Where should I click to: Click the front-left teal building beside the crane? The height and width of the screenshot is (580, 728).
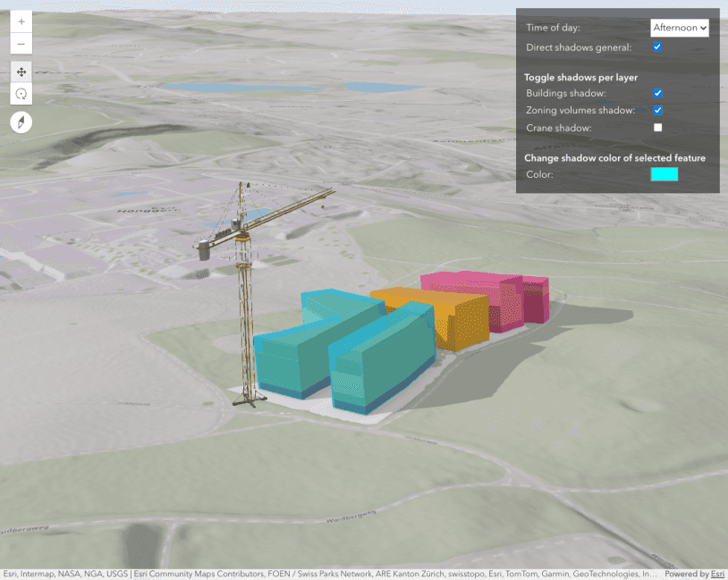click(x=291, y=357)
